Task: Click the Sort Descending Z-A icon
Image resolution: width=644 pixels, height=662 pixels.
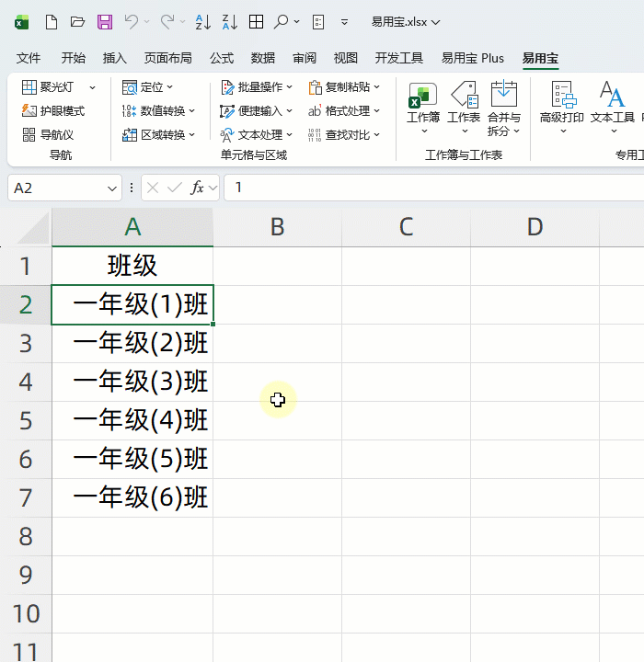Action: tap(230, 21)
